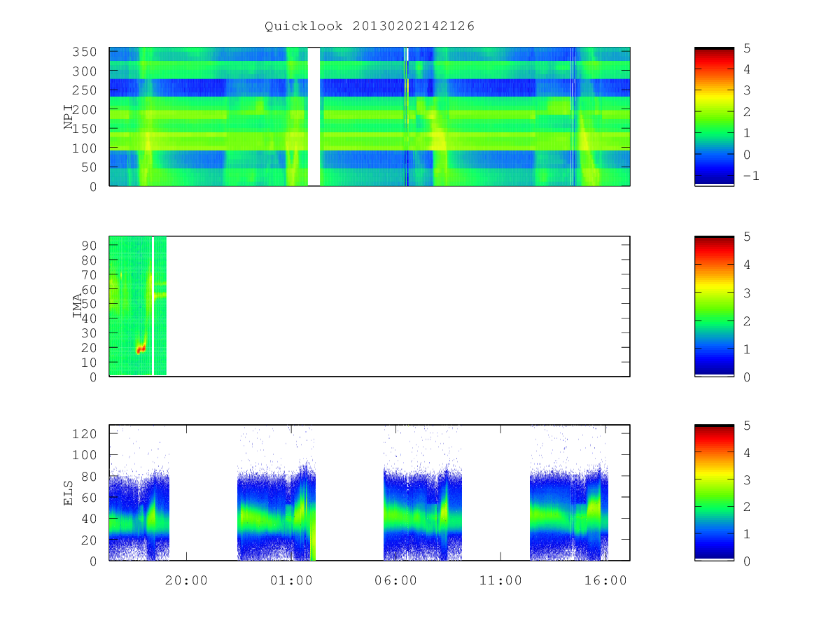Click the '4' tick on the NPI colorbar
The height and width of the screenshot is (630, 840).
tap(745, 69)
